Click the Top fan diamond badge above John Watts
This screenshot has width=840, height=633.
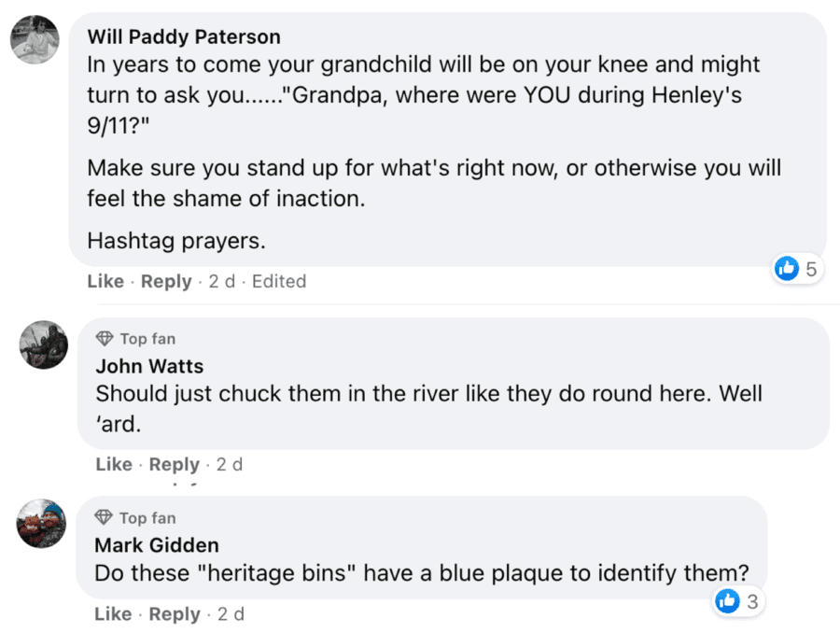pyautogui.click(x=105, y=338)
